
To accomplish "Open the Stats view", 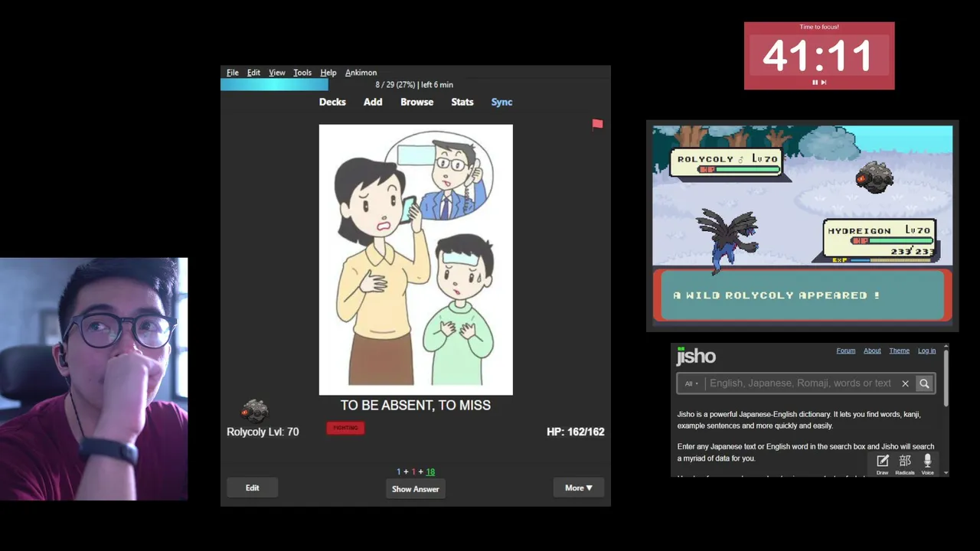I will tap(462, 102).
